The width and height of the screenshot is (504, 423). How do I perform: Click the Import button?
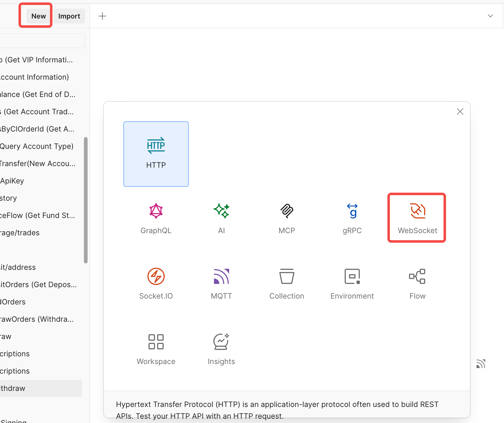69,16
